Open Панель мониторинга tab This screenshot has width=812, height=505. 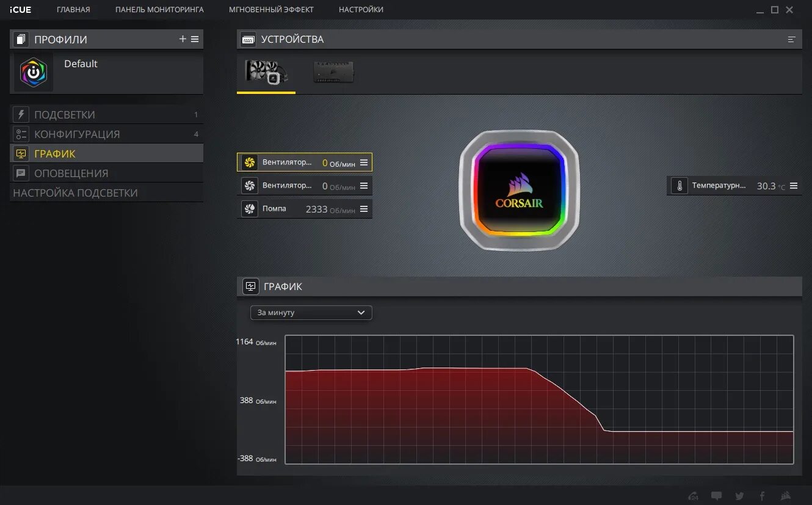coord(159,9)
